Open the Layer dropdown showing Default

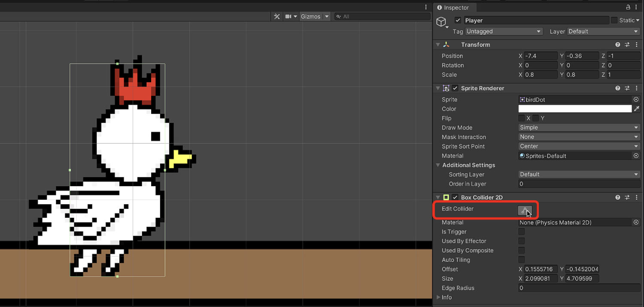(x=603, y=31)
